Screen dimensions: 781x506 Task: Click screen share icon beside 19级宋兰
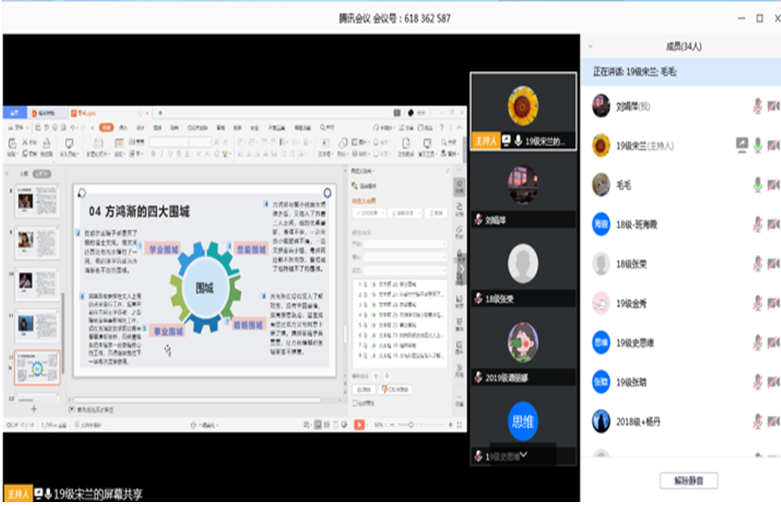pos(741,145)
